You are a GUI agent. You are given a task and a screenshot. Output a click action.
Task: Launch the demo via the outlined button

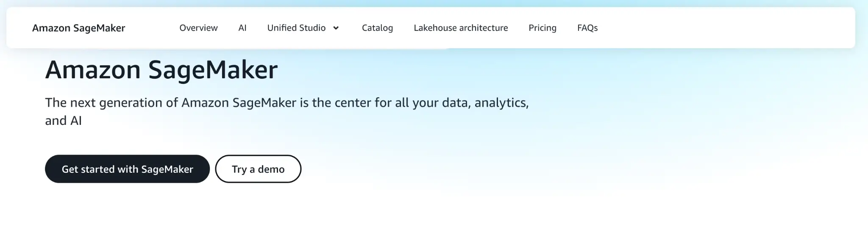pyautogui.click(x=258, y=169)
